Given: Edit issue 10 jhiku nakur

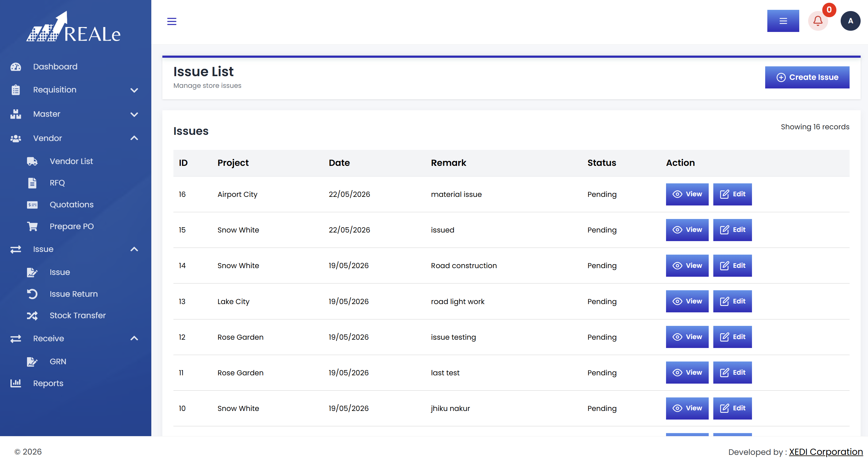Looking at the screenshot, I should tap(732, 408).
